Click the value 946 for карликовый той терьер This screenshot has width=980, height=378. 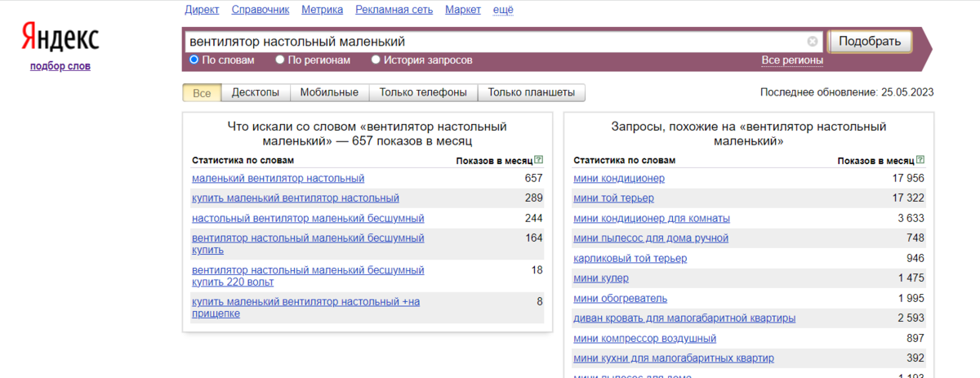click(x=915, y=258)
